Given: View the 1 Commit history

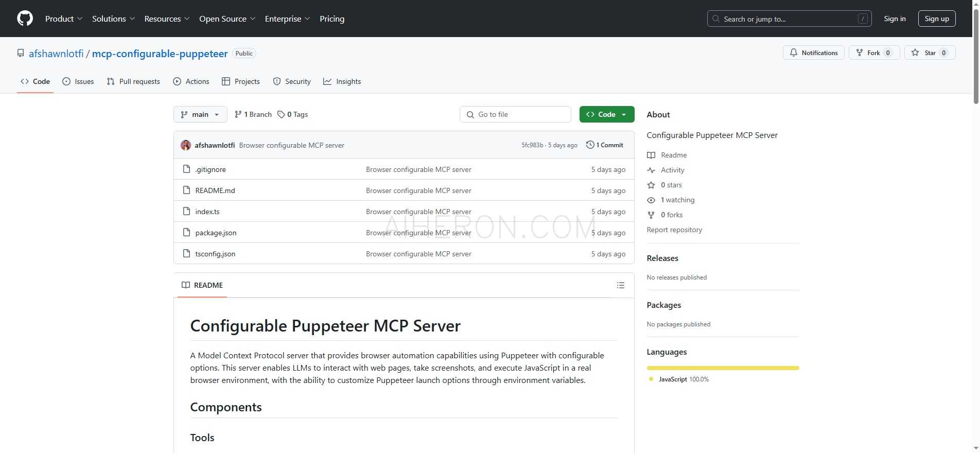Looking at the screenshot, I should point(605,145).
